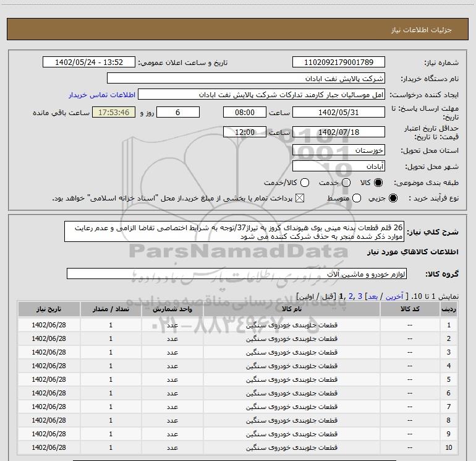Select the خدمت radio option
The width and height of the screenshot is (476, 461).
tap(346, 183)
